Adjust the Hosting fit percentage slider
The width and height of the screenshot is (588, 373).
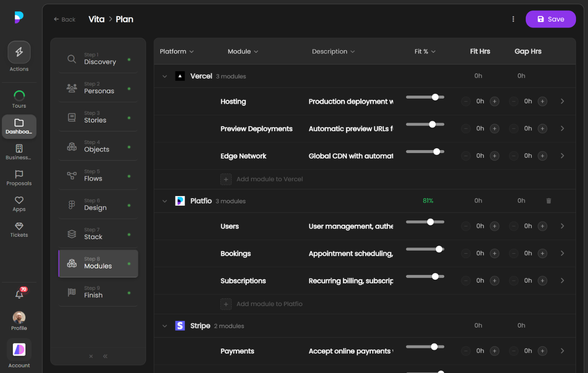(435, 97)
